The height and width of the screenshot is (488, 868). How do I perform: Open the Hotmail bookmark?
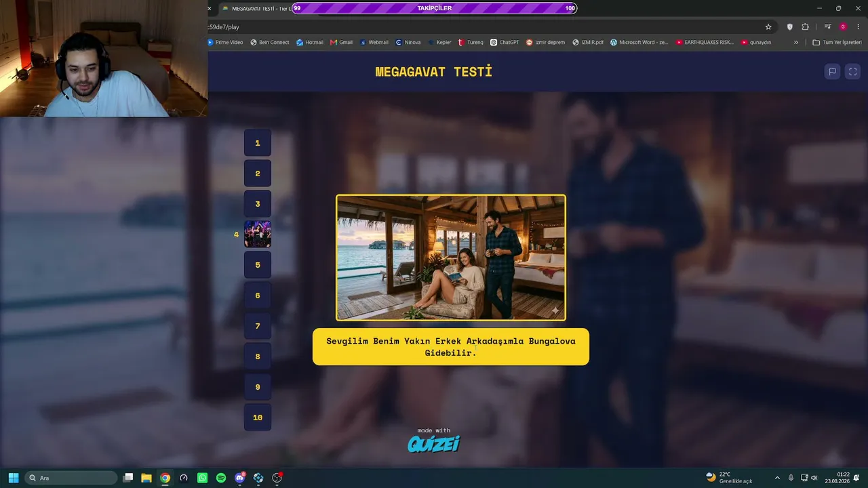(310, 42)
